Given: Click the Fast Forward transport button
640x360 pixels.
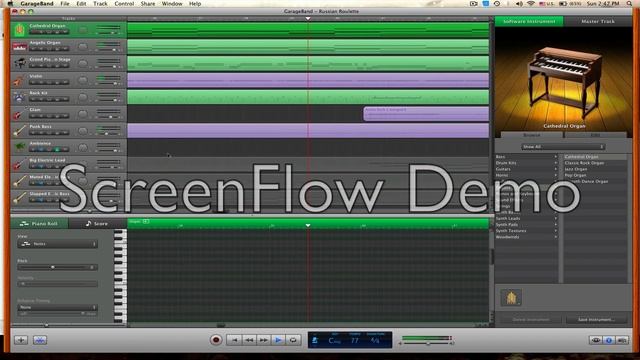Looking at the screenshot, I should [264, 340].
